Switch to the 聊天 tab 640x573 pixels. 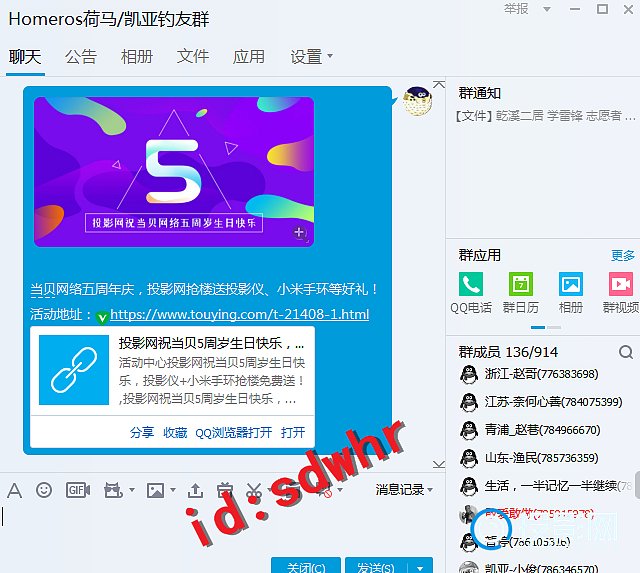(x=25, y=57)
